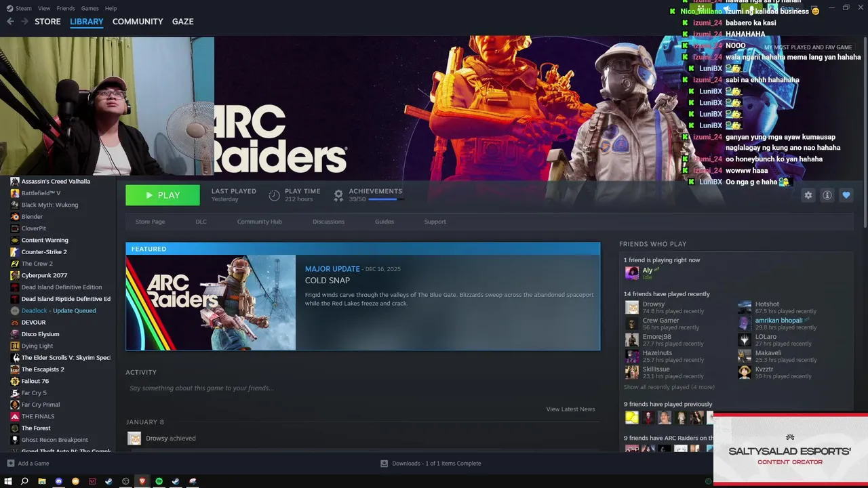Open the Community Hub link
Viewport: 868px width, 488px height.
coord(259,222)
